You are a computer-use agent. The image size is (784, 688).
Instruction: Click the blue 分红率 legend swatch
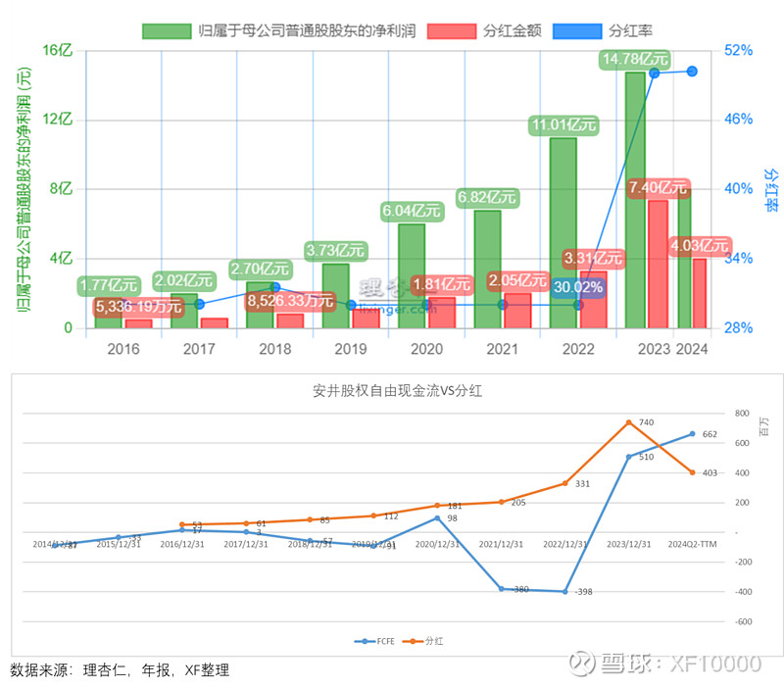577,31
